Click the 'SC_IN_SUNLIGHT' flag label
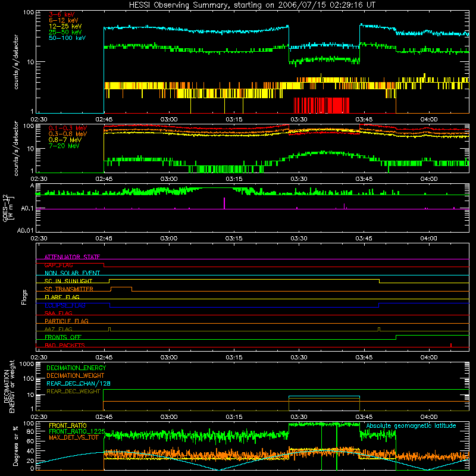The image size is (476, 476). pos(68,281)
